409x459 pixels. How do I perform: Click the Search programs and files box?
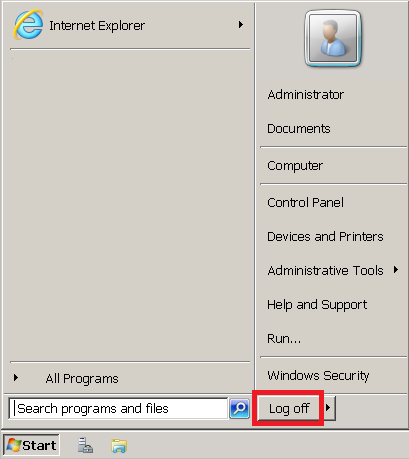[118, 408]
